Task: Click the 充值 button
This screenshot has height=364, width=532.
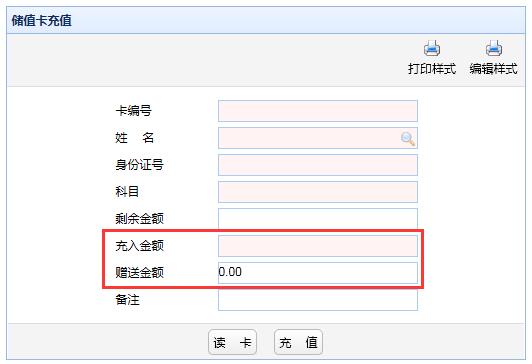Action: [x=298, y=342]
